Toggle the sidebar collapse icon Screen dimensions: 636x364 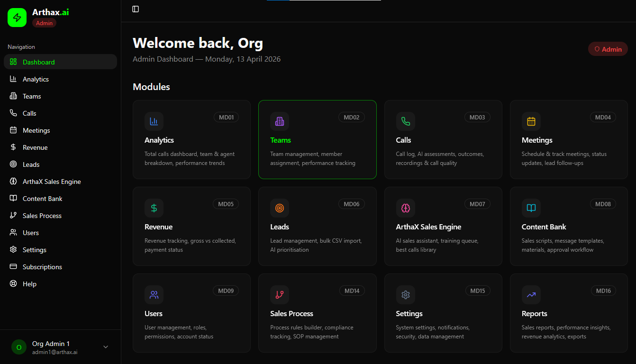(136, 9)
